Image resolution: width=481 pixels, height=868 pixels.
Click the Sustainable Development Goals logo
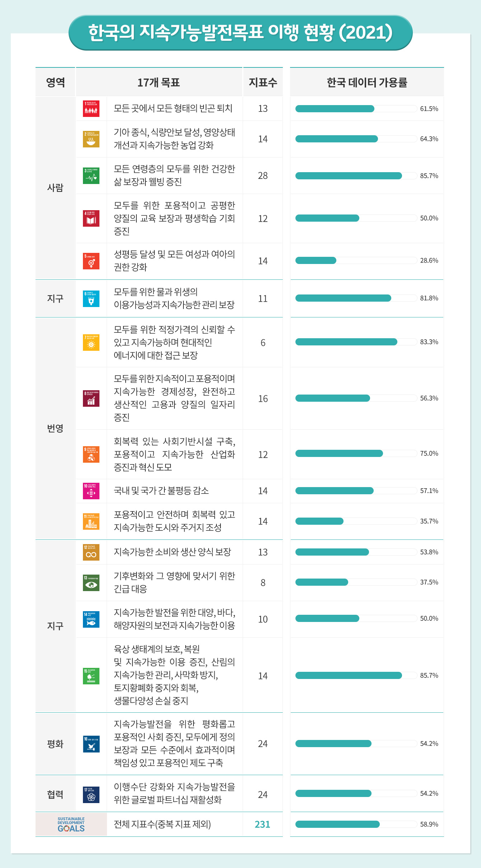pos(71,824)
